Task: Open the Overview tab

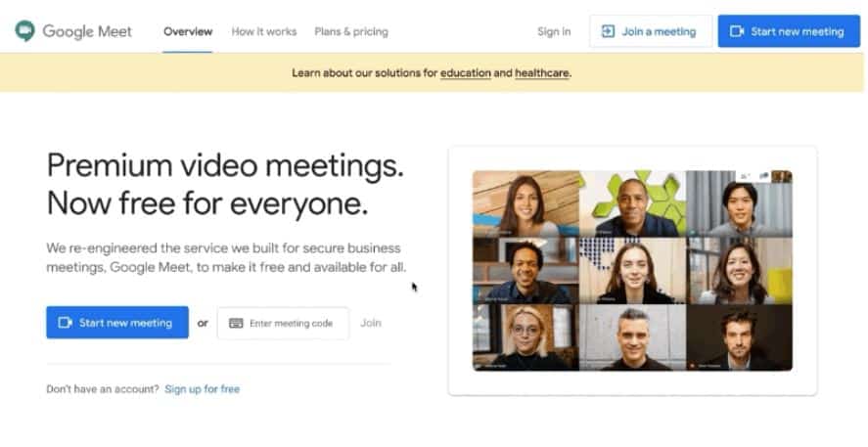Action: pos(188,31)
